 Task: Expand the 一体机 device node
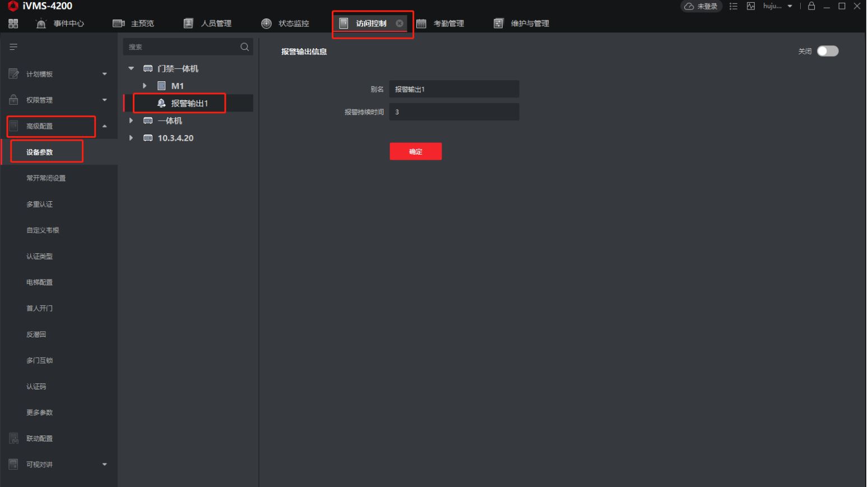(131, 120)
